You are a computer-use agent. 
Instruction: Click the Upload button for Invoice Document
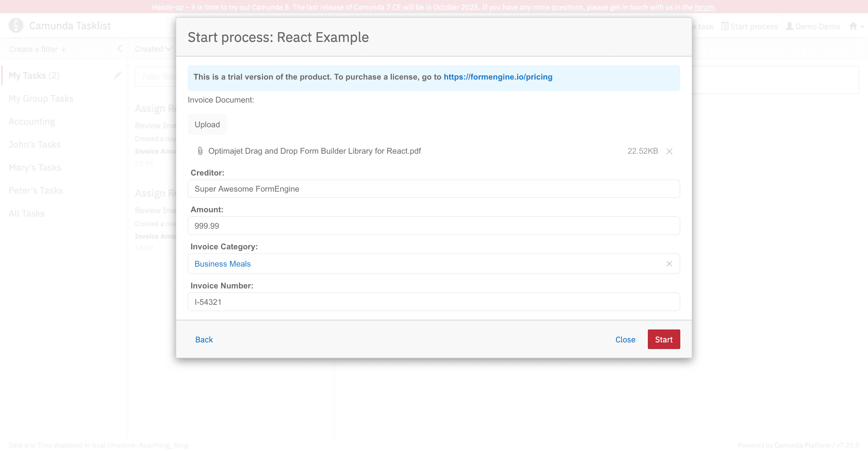207,124
